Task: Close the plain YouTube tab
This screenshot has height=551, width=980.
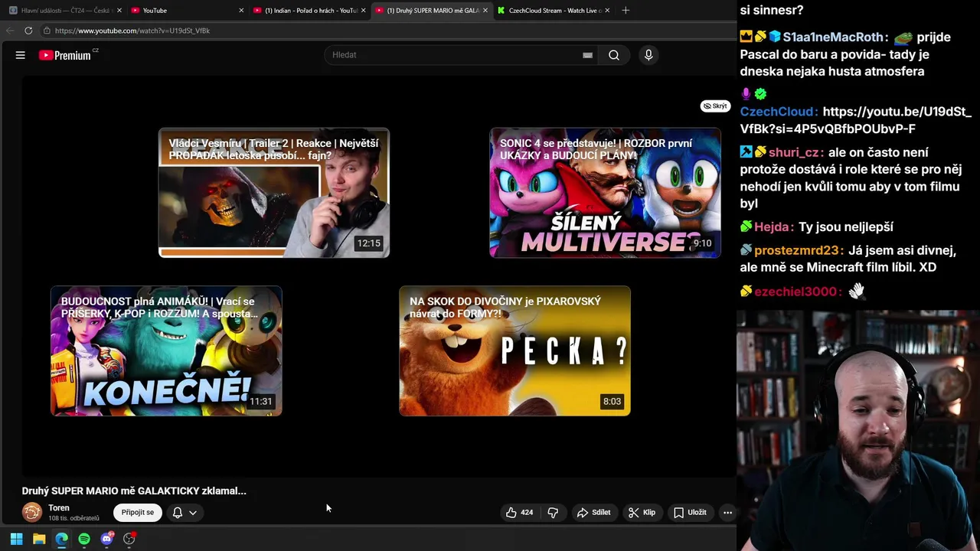Action: point(241,11)
